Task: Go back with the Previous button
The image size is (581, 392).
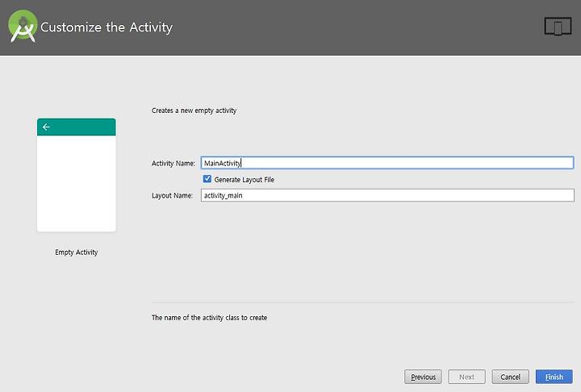Action: 423,377
